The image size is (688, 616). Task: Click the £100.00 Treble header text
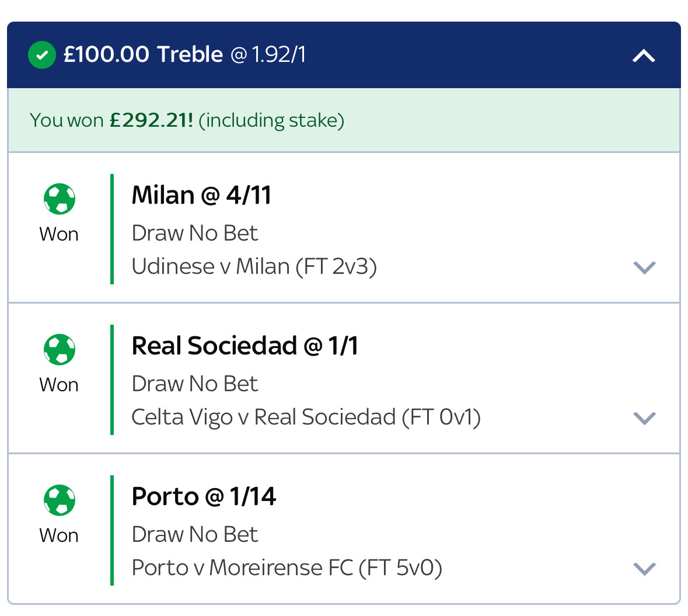[144, 54]
